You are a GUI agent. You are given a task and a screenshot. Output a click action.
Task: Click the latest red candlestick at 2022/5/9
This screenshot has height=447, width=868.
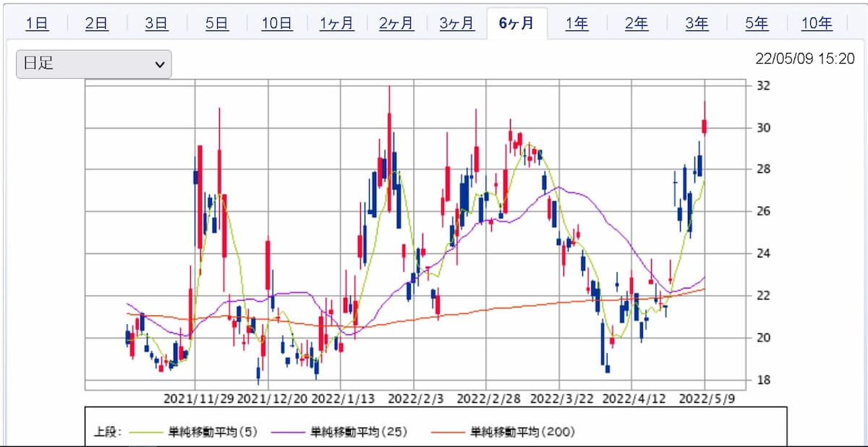(705, 127)
